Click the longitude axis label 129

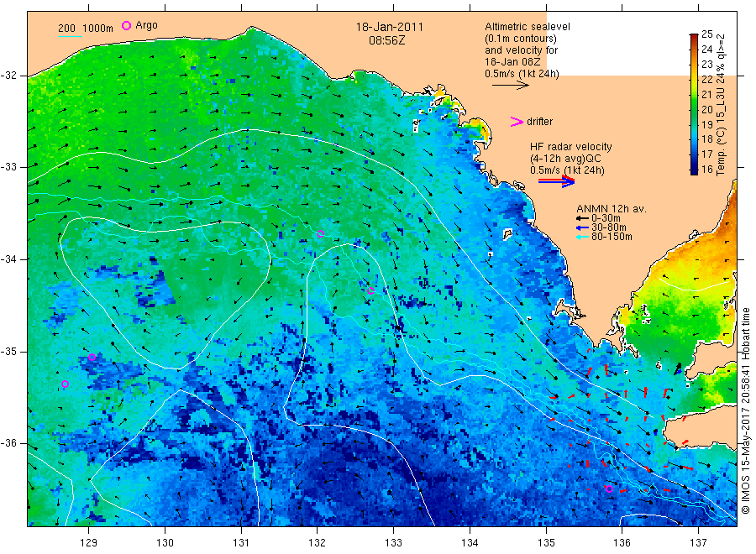point(89,543)
